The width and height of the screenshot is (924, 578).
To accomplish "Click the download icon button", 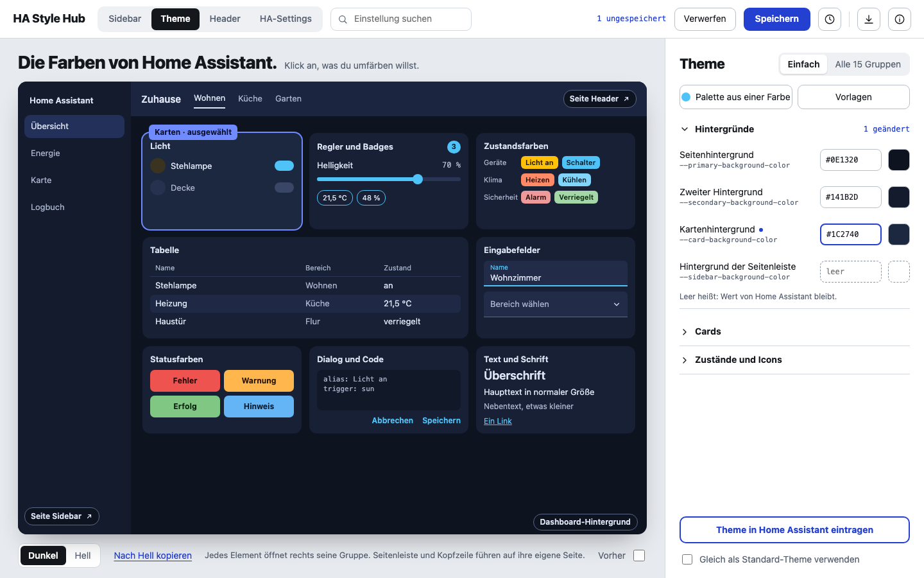I will (x=869, y=19).
